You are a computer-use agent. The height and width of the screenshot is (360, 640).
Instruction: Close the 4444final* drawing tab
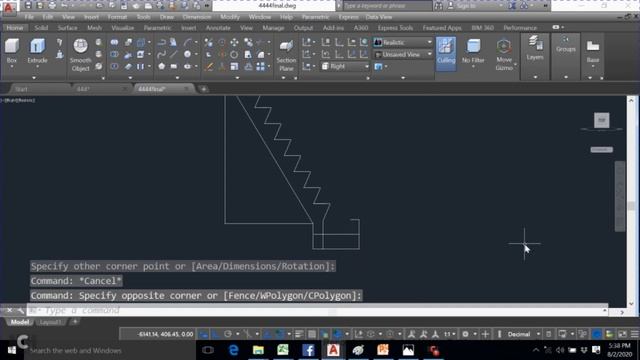click(x=186, y=89)
